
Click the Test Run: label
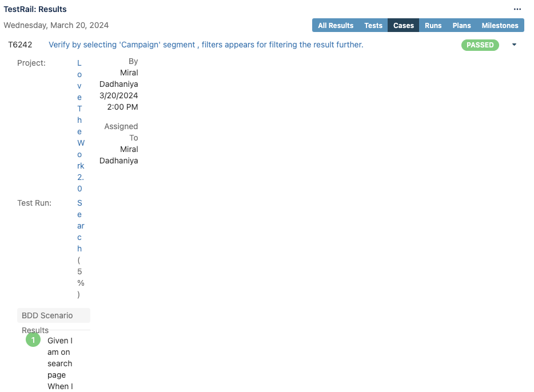click(34, 203)
